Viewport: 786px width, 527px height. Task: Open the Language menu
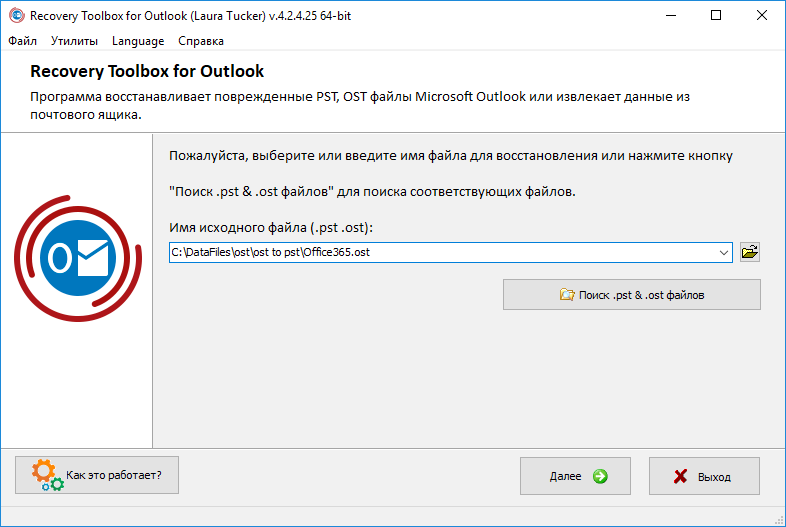click(x=138, y=41)
